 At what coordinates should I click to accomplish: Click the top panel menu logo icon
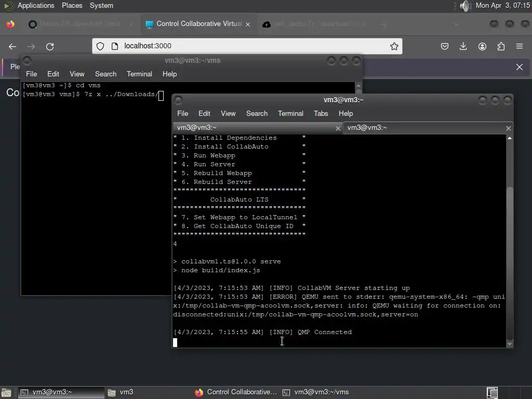[x=8, y=5]
